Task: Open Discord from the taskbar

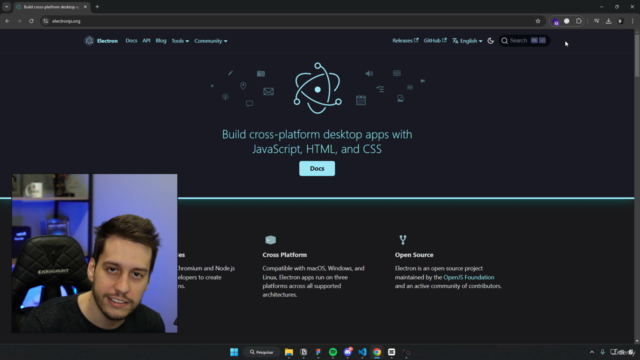Action: [x=348, y=352]
